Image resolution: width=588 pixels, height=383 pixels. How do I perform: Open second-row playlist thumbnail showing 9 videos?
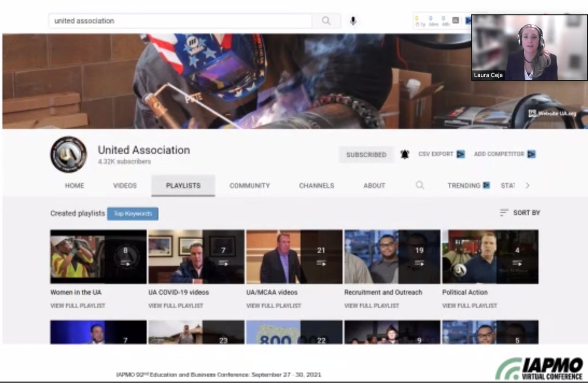pos(392,332)
